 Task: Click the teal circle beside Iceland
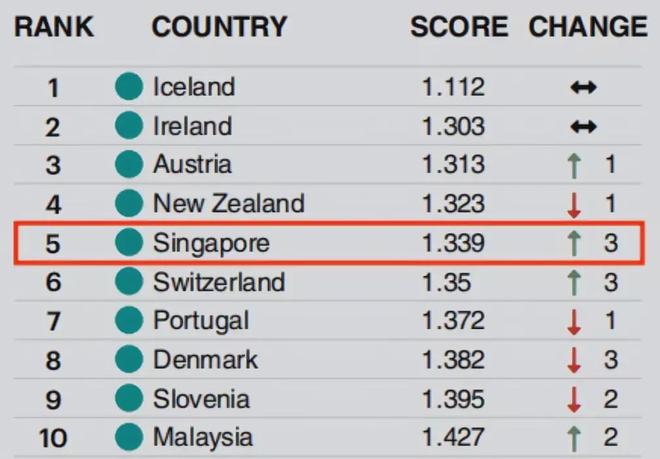pos(129,87)
